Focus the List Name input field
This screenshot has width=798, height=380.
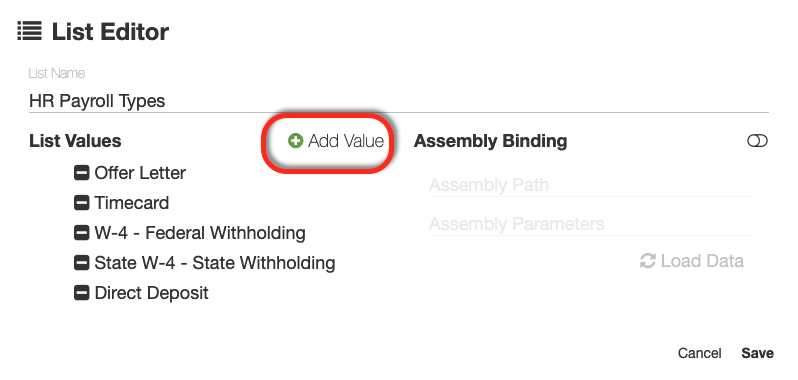tap(398, 101)
